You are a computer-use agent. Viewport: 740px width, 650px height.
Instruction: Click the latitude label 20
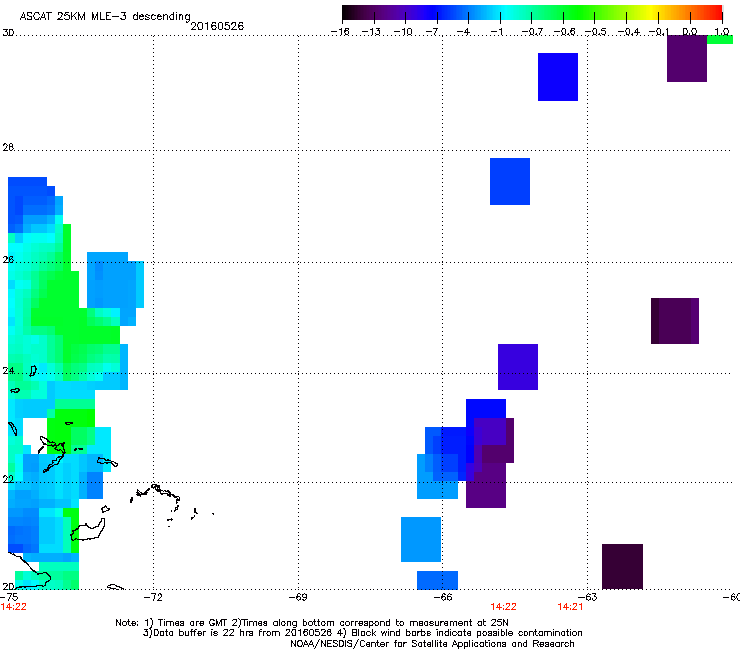(8, 587)
